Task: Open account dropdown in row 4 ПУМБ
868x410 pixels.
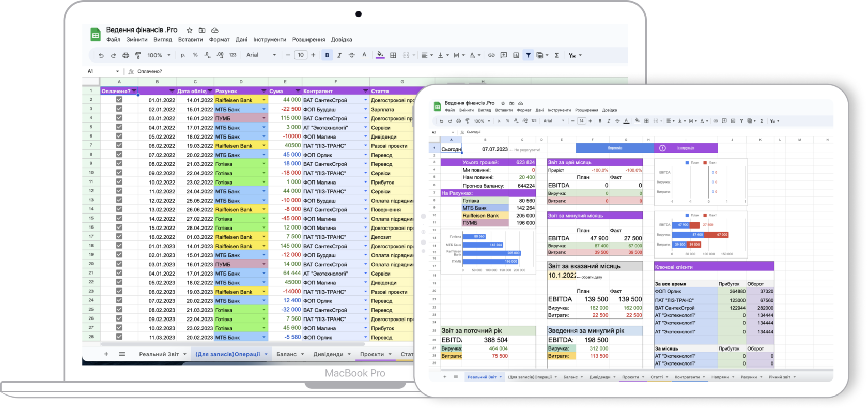Action: coord(264,118)
